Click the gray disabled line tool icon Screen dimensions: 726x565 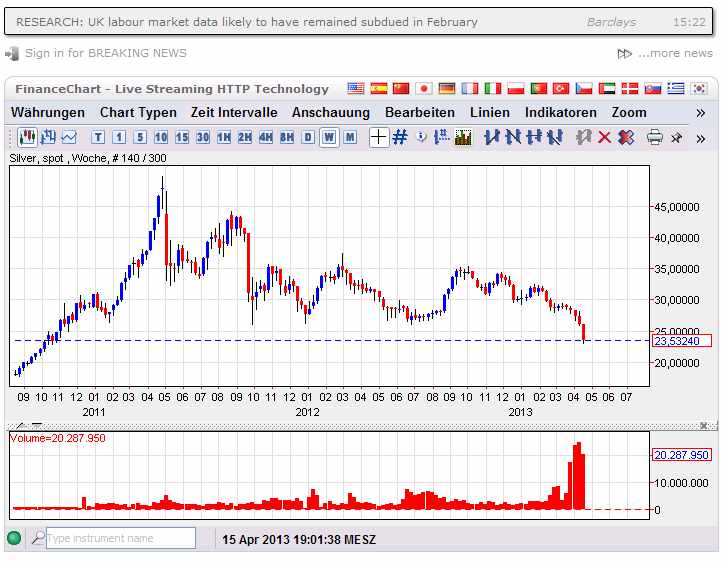(583, 138)
